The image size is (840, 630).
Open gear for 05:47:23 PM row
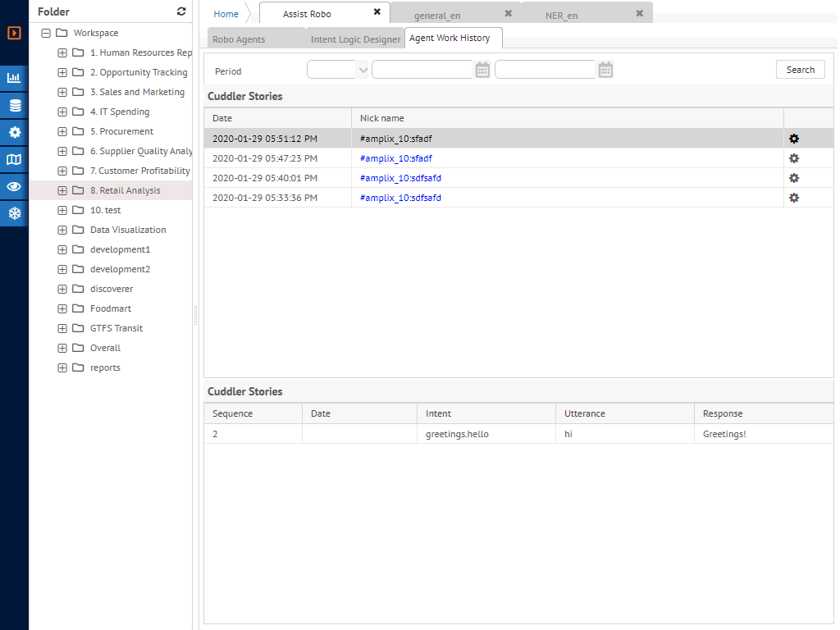coord(794,158)
